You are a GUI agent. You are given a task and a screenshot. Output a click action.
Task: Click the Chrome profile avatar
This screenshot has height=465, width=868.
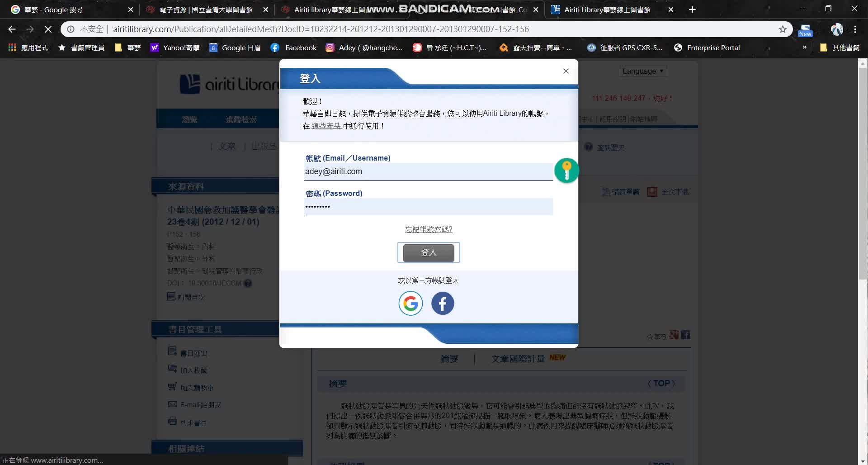tap(837, 29)
